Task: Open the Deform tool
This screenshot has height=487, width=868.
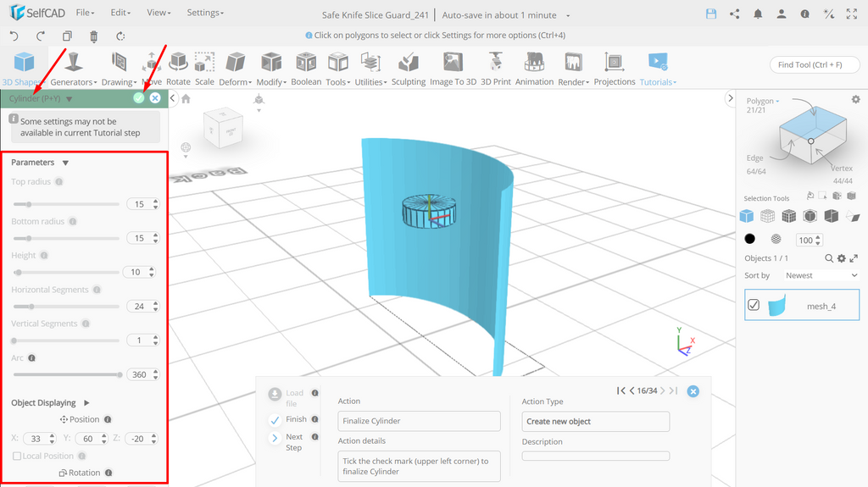Action: click(x=236, y=69)
